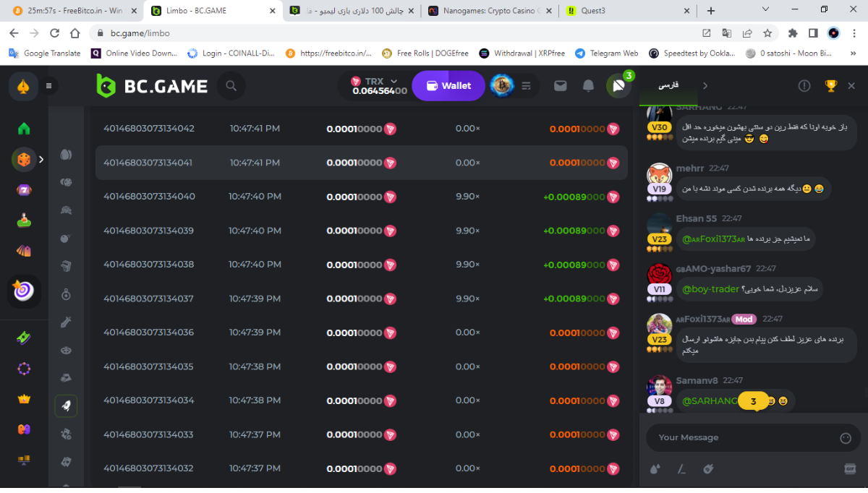Switch to the FreeBitco.in browser tab
The image size is (868, 493).
click(69, 11)
